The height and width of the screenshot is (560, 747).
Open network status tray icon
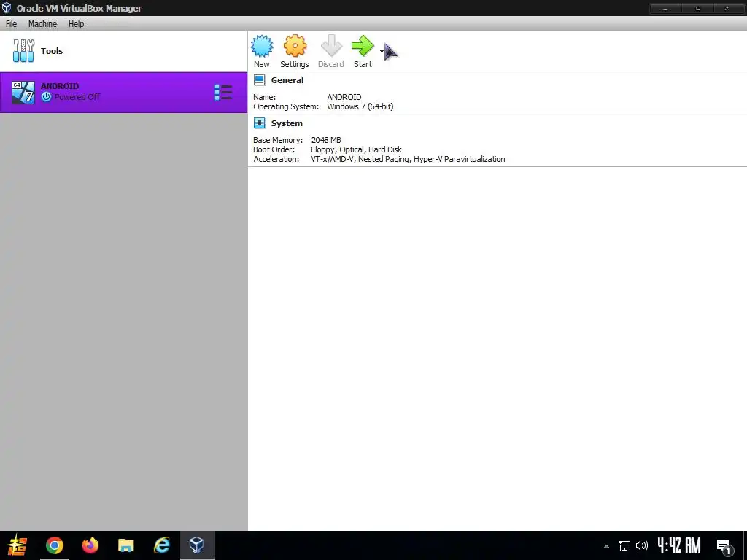tap(624, 545)
